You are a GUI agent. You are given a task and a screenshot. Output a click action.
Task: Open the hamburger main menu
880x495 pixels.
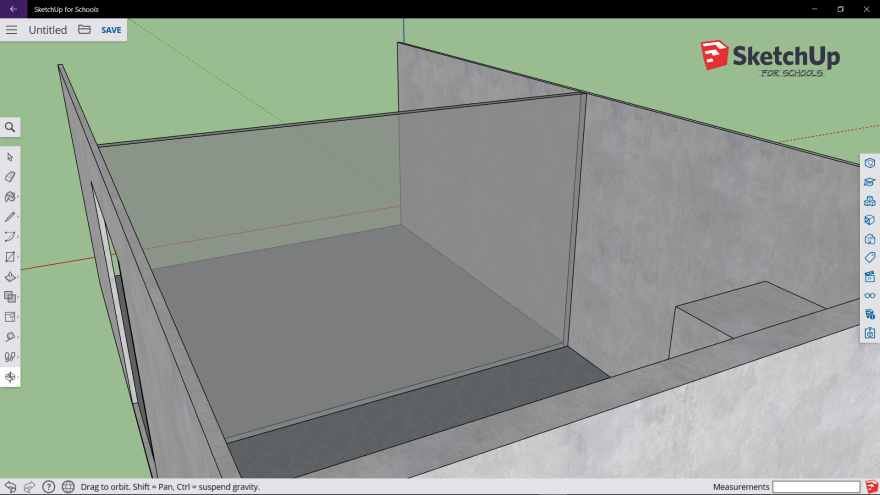[x=12, y=30]
